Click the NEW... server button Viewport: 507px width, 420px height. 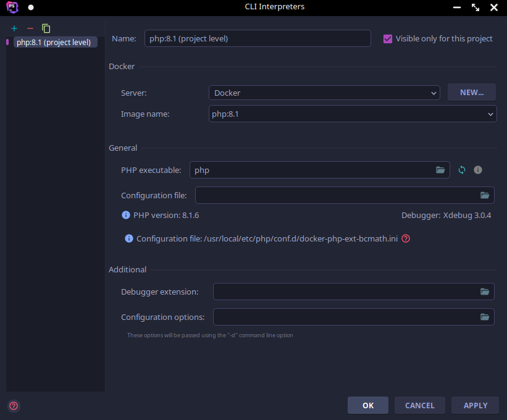pos(471,93)
